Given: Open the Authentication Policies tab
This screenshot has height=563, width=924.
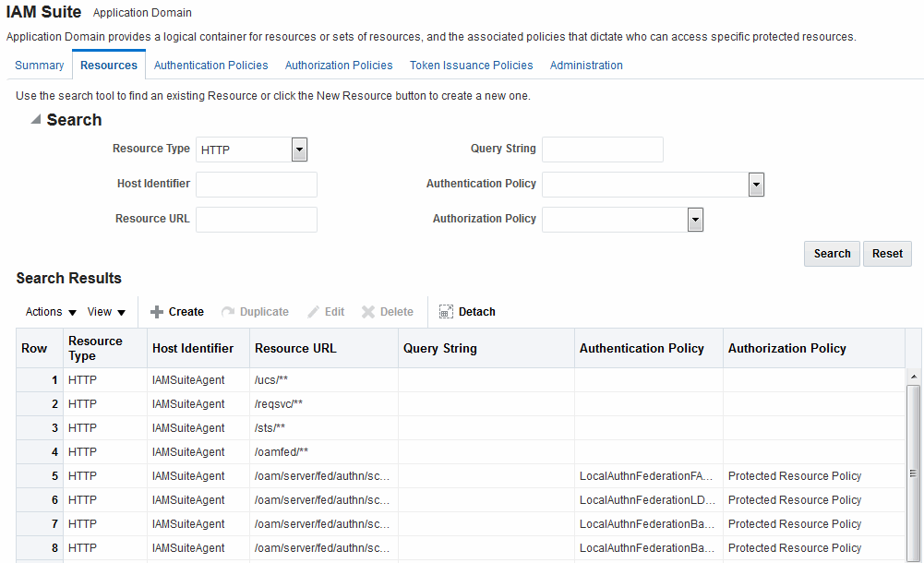Looking at the screenshot, I should coord(211,66).
